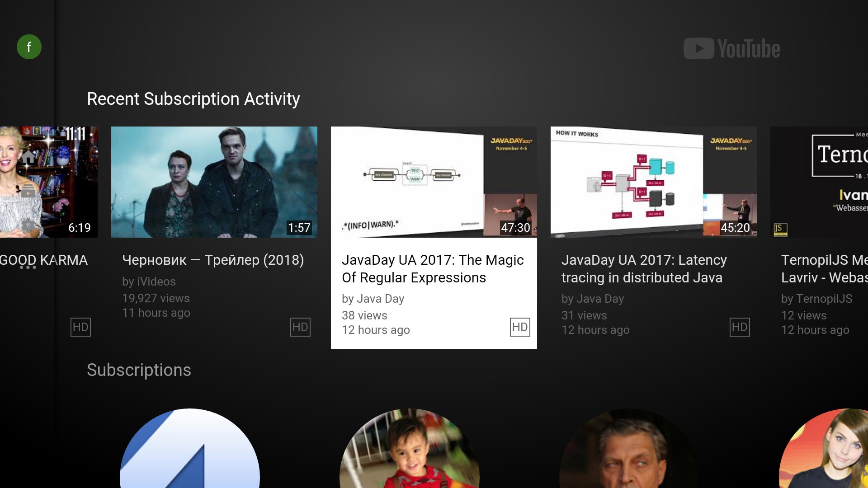Screen dimensions: 868x488
Task: Open the green "f" account avatar
Action: 29,47
